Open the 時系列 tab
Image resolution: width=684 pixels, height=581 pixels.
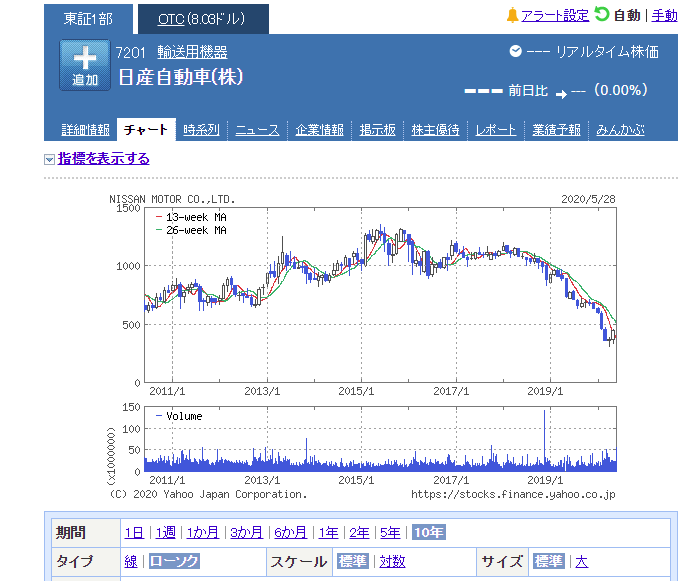[x=201, y=130]
